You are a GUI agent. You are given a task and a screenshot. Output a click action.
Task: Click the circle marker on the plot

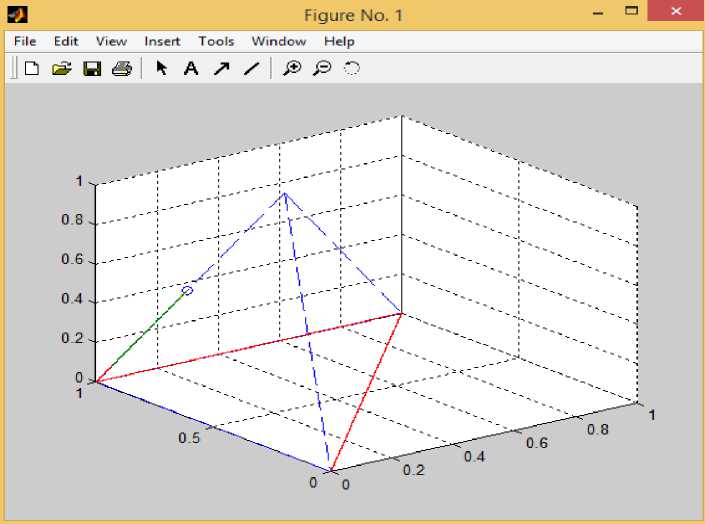[x=187, y=290]
